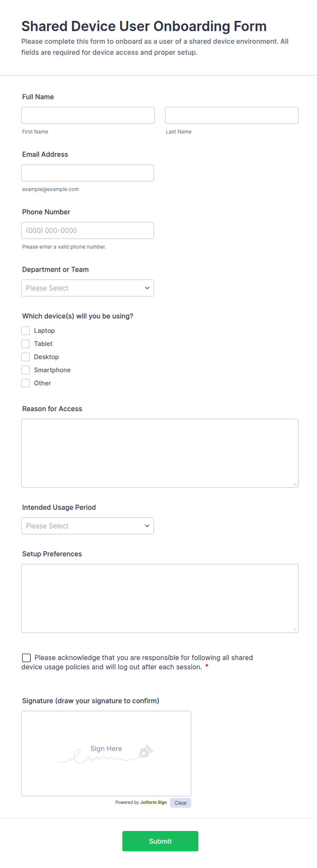Clear the drawn signature
317x868 pixels.
[181, 803]
